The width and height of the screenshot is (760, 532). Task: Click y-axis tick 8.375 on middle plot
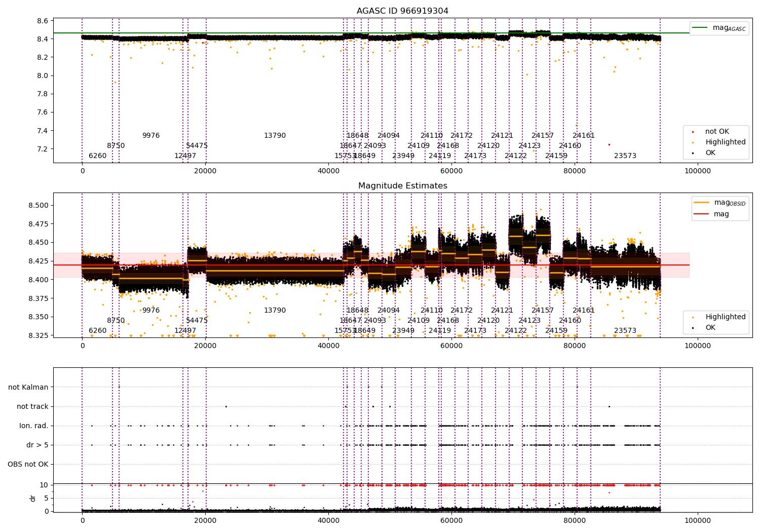pyautogui.click(x=39, y=298)
